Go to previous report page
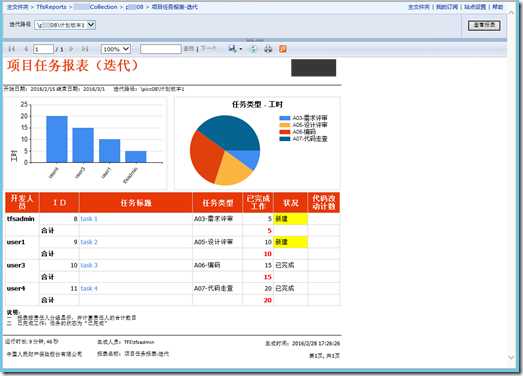The width and height of the screenshot is (523, 376). (x=26, y=49)
